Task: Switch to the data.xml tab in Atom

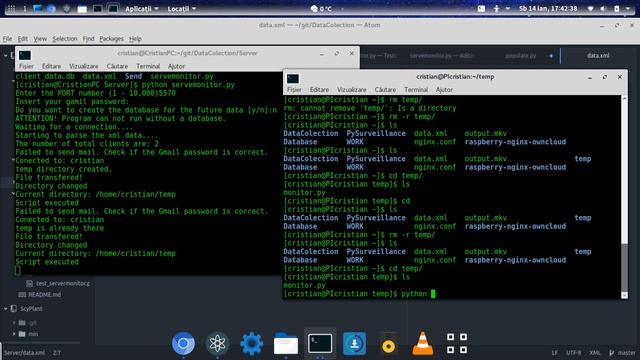Action: pos(598,56)
